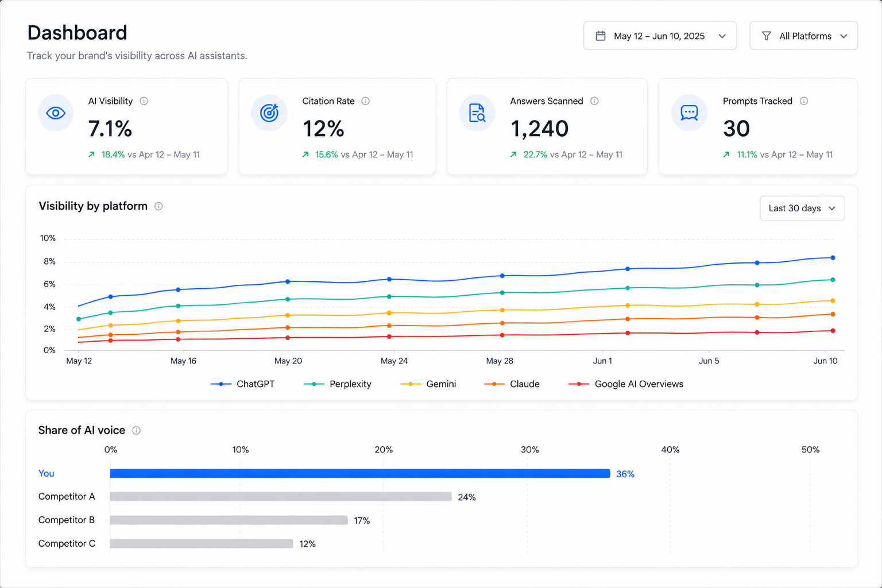Click Answers Scanned green trend arrow
This screenshot has height=588, width=882.
[513, 154]
